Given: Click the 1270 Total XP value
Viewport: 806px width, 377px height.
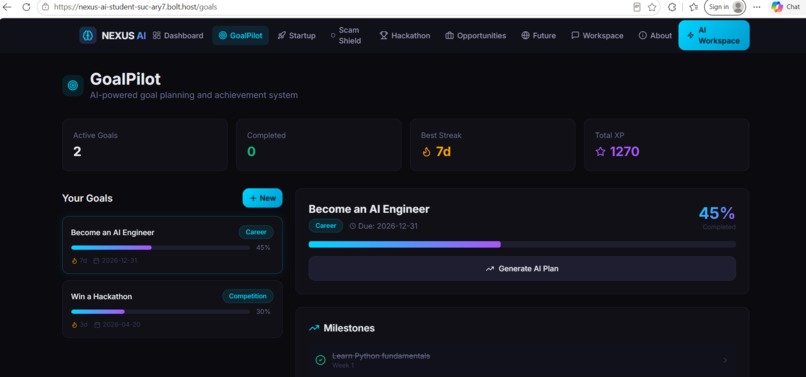Looking at the screenshot, I should point(625,152).
